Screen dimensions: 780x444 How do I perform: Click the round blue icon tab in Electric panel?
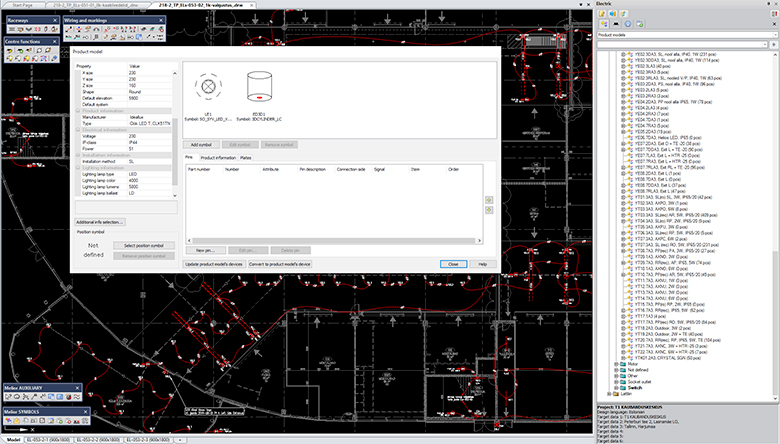click(628, 24)
